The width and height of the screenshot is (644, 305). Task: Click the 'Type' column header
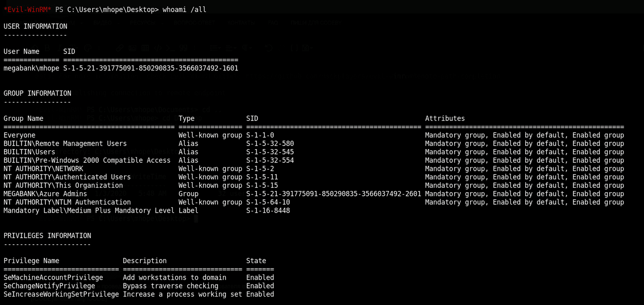coord(186,118)
